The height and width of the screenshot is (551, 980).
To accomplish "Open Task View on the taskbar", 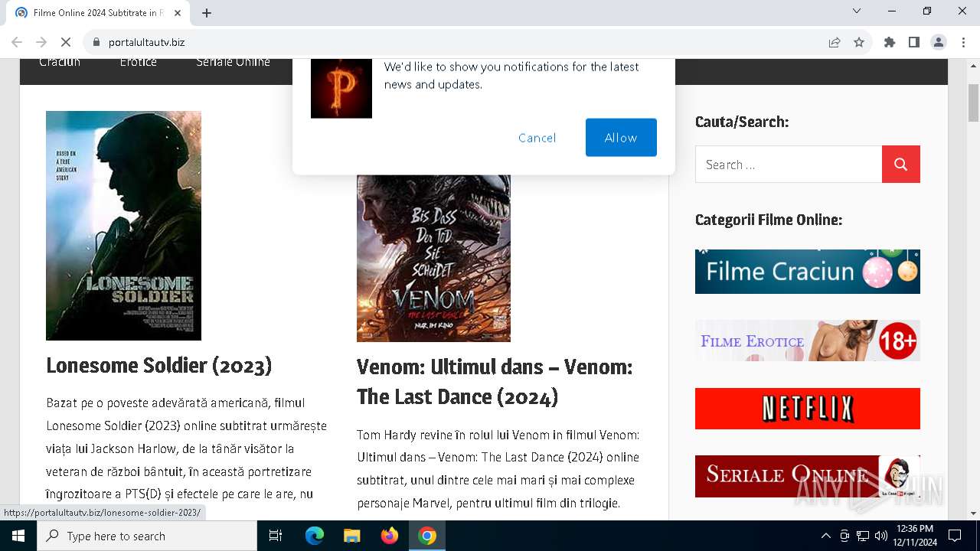I will pyautogui.click(x=276, y=536).
